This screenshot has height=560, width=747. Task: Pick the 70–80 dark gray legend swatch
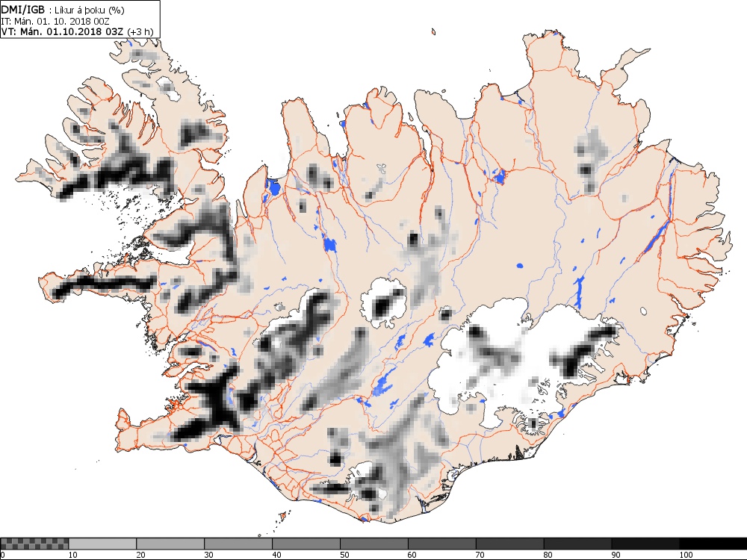(x=509, y=544)
